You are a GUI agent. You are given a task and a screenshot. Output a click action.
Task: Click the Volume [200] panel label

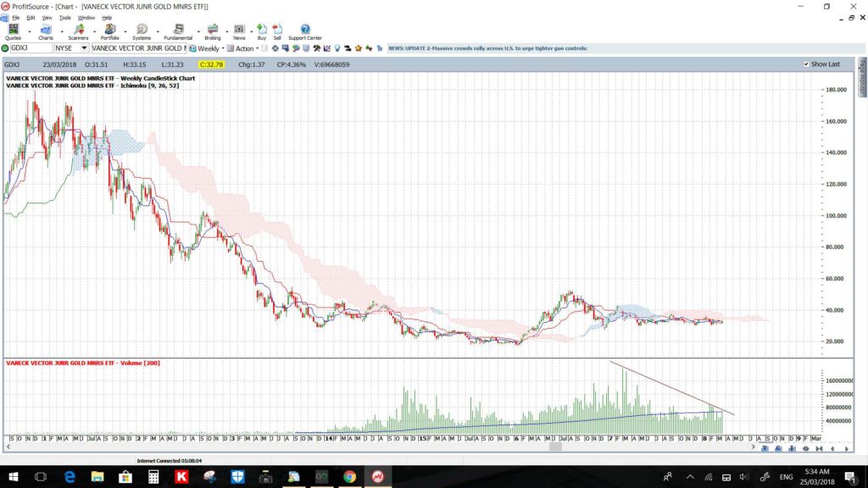83,363
